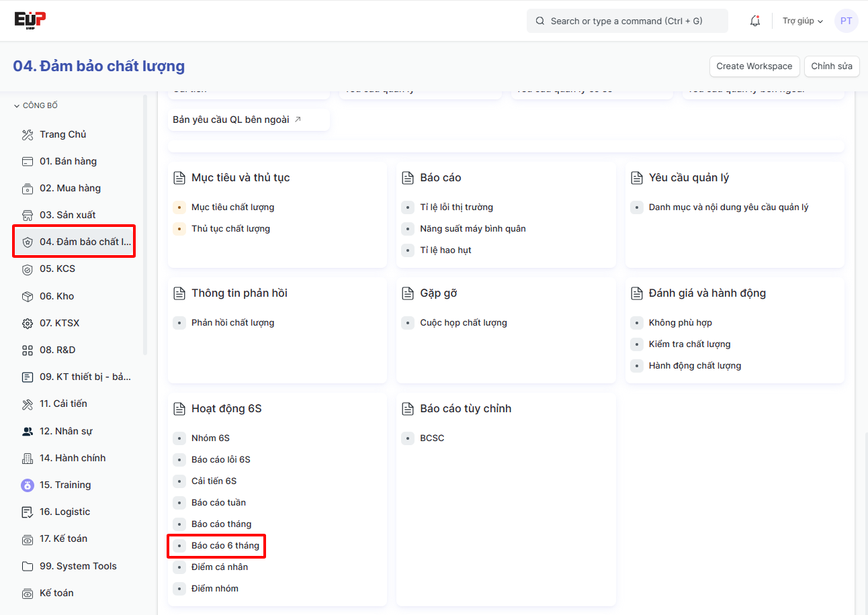Select 16. Logistic in sidebar
This screenshot has height=615, width=868.
click(x=64, y=512)
